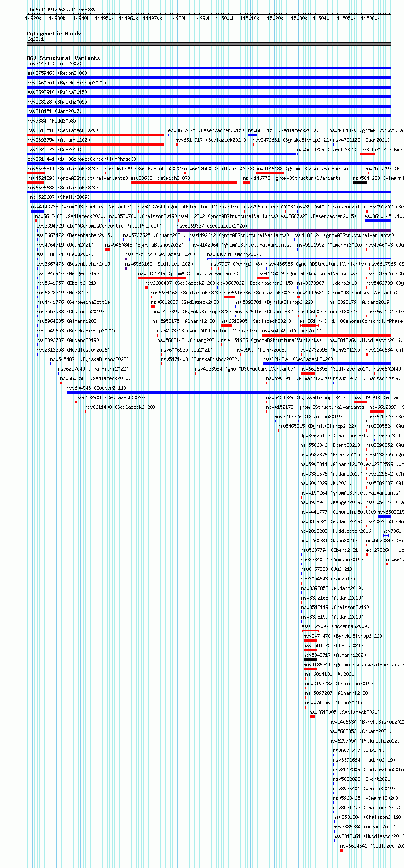Open esv3610441 (1000GenomesConsortiumPhase3) variant
Screen dimensions: 404x868
81,159
